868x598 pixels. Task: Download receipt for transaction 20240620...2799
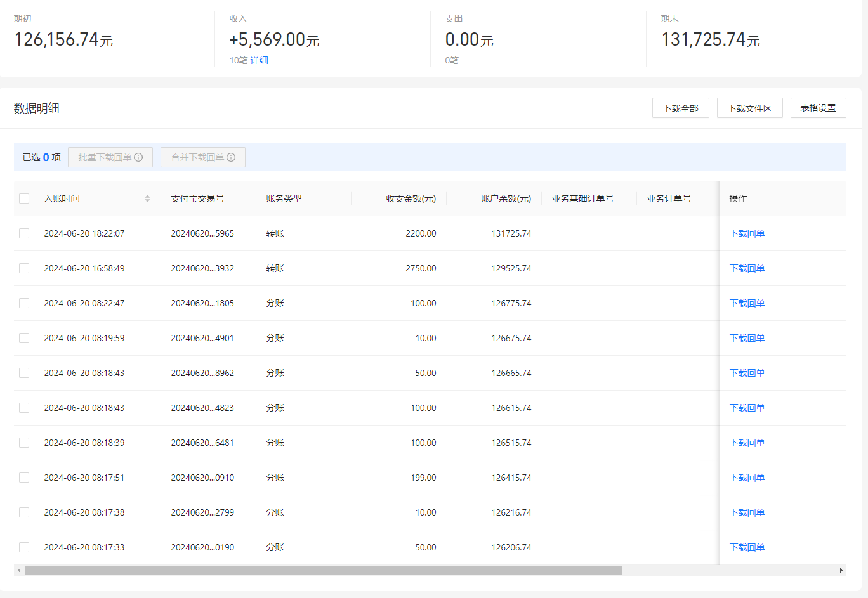tap(747, 512)
